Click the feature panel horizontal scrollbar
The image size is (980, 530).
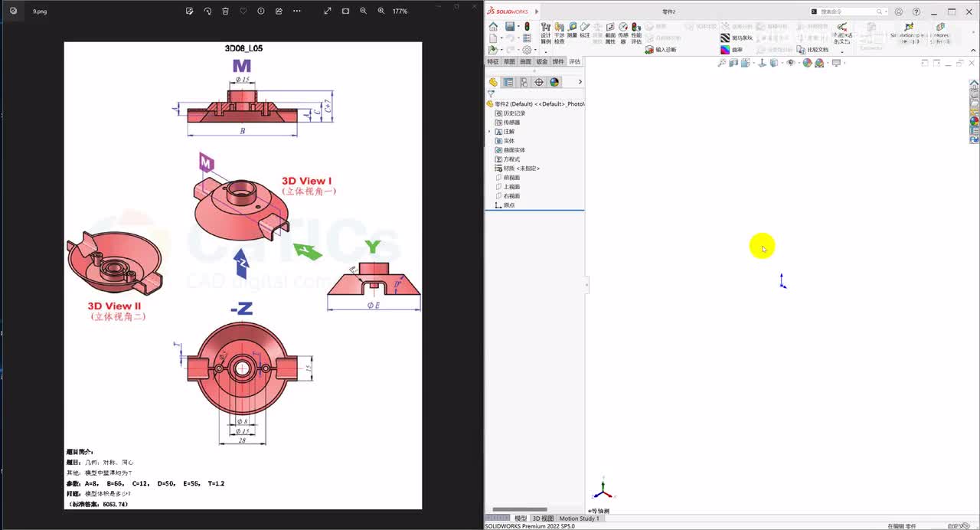(x=520, y=509)
